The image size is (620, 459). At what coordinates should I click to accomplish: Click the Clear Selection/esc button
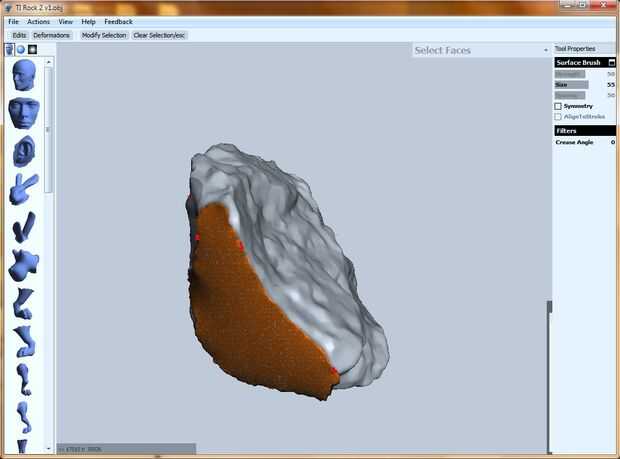point(159,36)
